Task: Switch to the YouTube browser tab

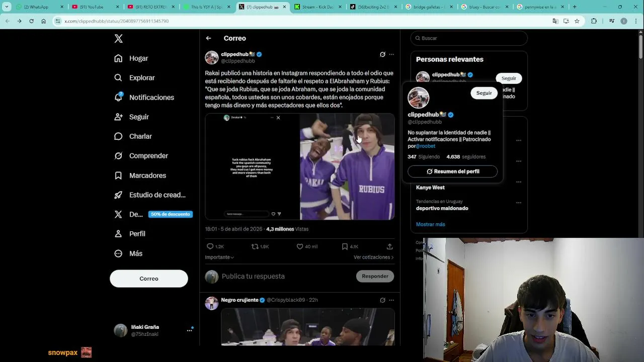Action: click(95, 7)
